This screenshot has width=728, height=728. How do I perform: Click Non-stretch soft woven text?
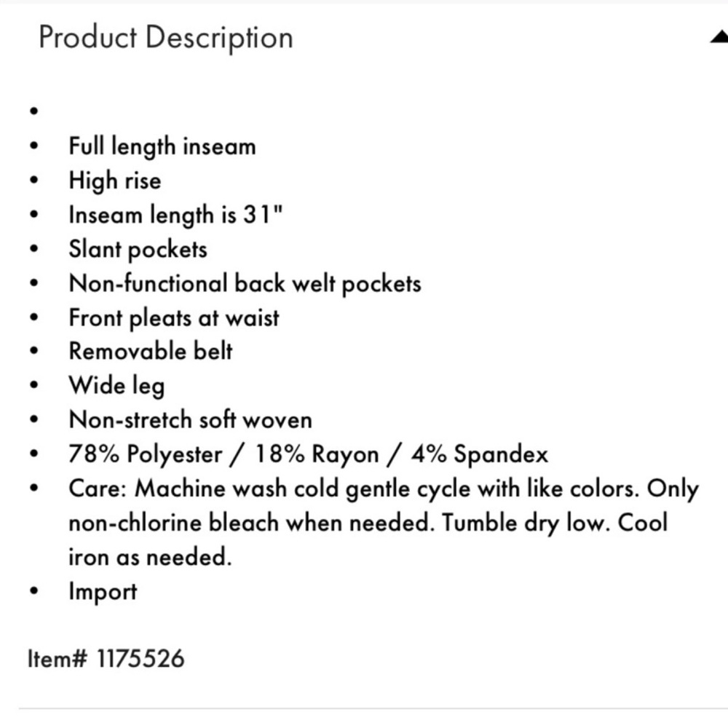(190, 420)
